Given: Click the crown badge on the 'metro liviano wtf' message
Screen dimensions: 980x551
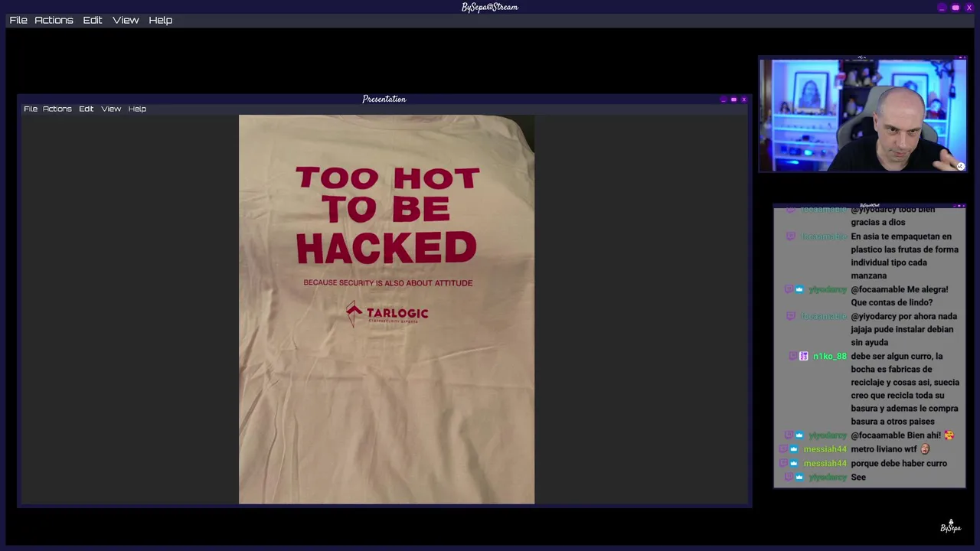Looking at the screenshot, I should tap(794, 449).
